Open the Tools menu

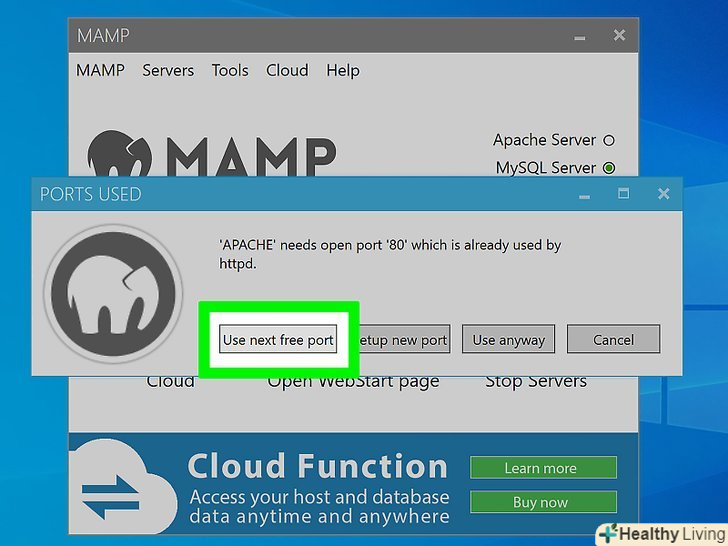[x=230, y=70]
